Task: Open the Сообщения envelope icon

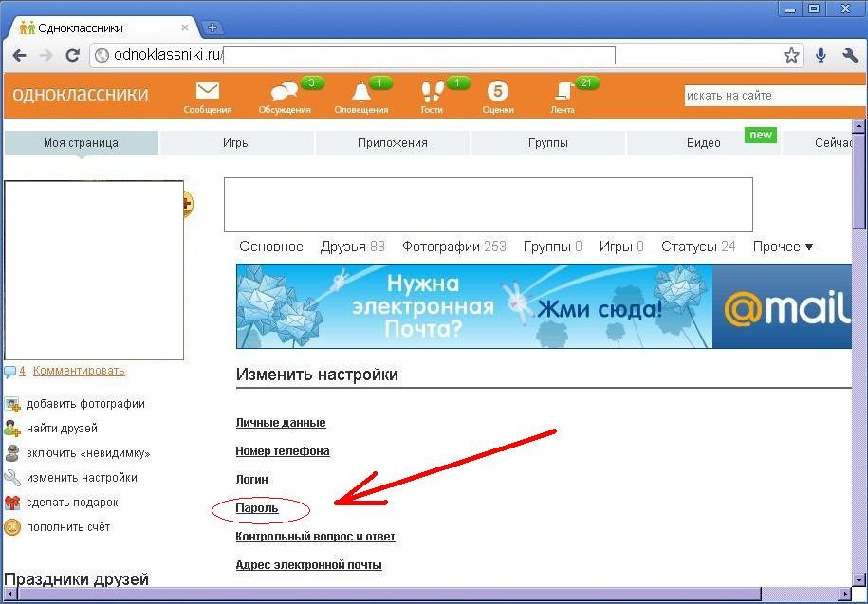Action: (208, 91)
